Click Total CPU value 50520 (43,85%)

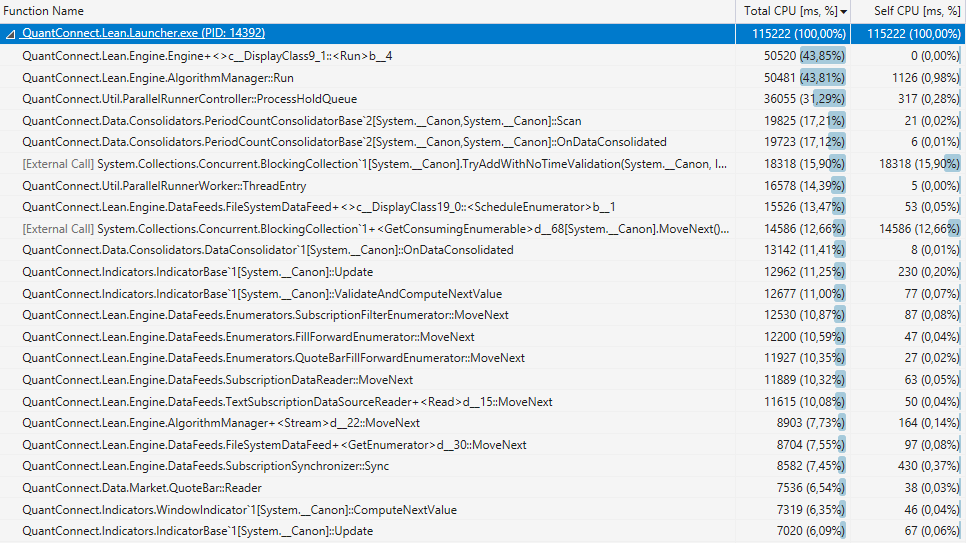pyautogui.click(x=804, y=56)
